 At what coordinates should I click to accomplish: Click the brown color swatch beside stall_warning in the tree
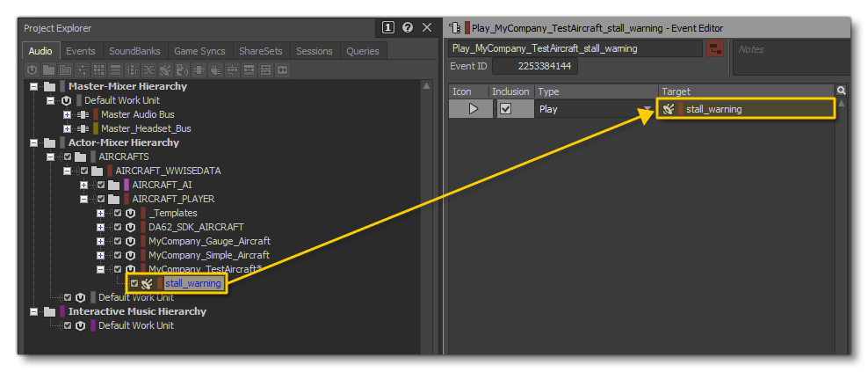click(x=160, y=283)
